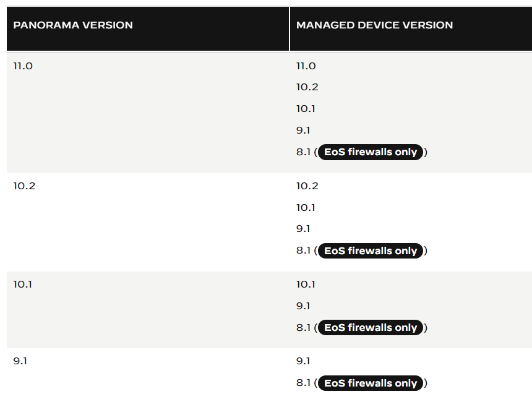532x402 pixels.
Task: Click EoS firewalls only badge in 9.1 row
Action: (371, 383)
